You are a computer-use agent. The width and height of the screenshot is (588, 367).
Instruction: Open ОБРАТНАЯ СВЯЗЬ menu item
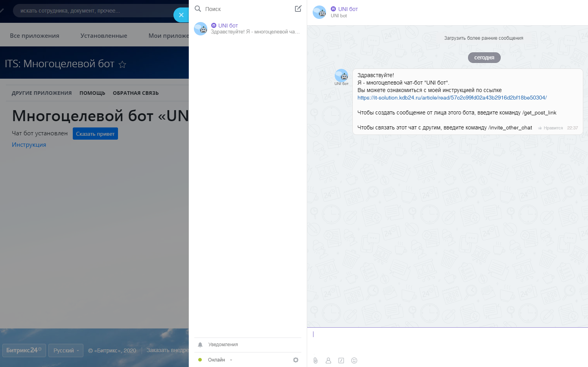[x=136, y=93]
